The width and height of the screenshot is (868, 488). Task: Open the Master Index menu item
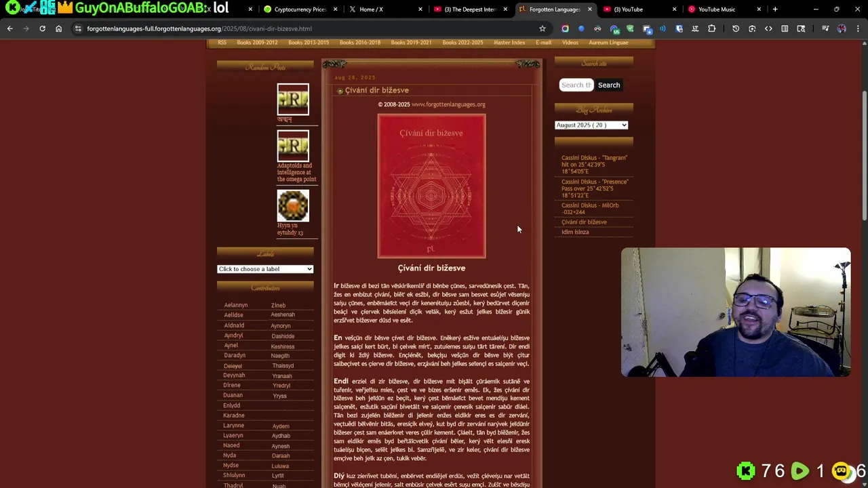(509, 42)
